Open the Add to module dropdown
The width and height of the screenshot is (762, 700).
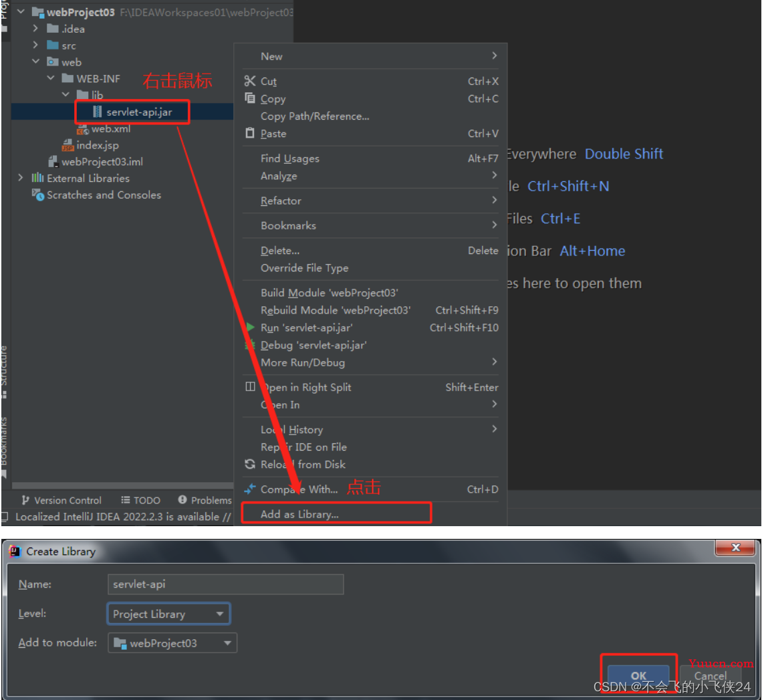pyautogui.click(x=172, y=643)
